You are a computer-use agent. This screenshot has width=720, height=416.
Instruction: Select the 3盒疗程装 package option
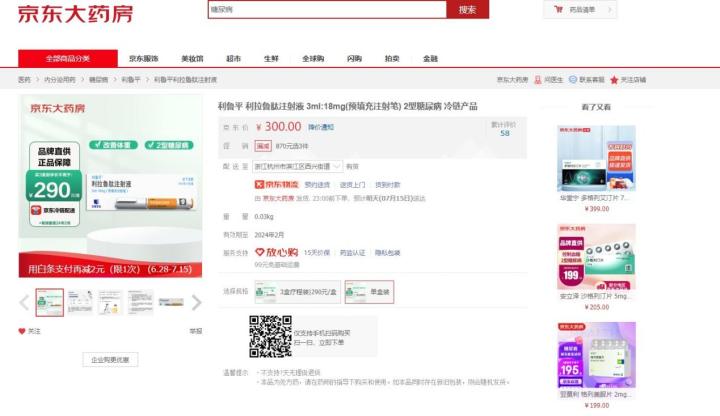click(298, 292)
